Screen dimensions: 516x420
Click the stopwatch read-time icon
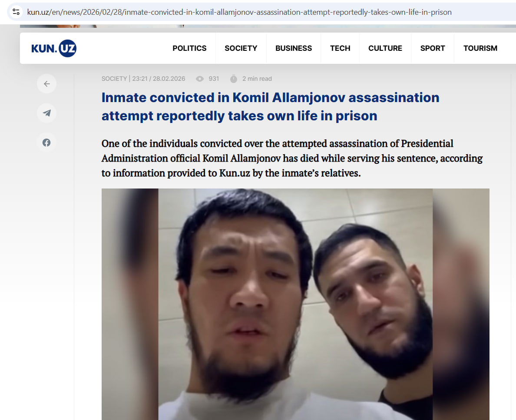click(234, 79)
